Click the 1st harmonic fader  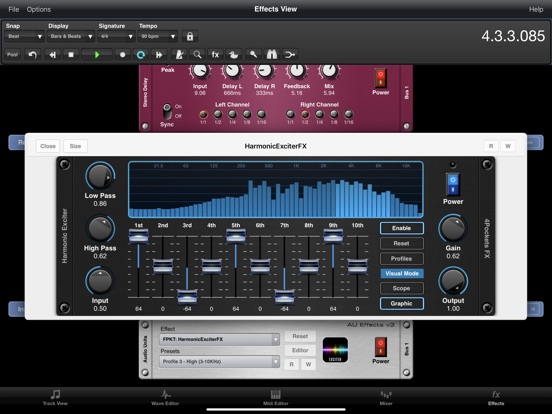[138, 236]
